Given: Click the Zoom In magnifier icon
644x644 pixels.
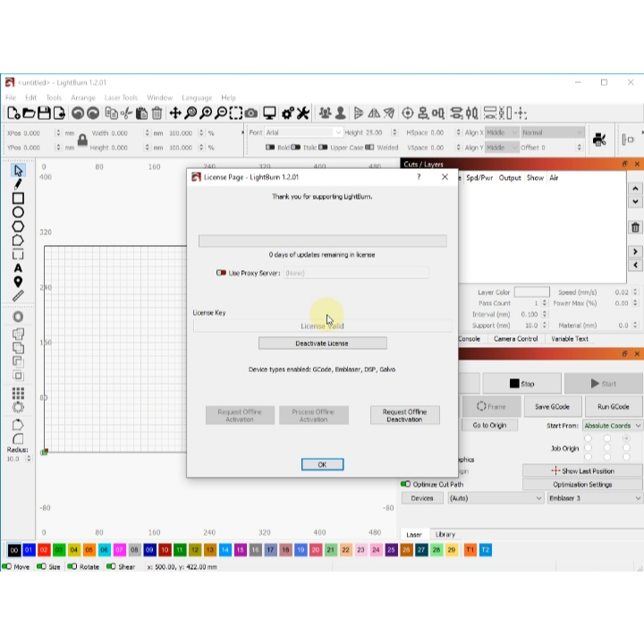Looking at the screenshot, I should 206,113.
